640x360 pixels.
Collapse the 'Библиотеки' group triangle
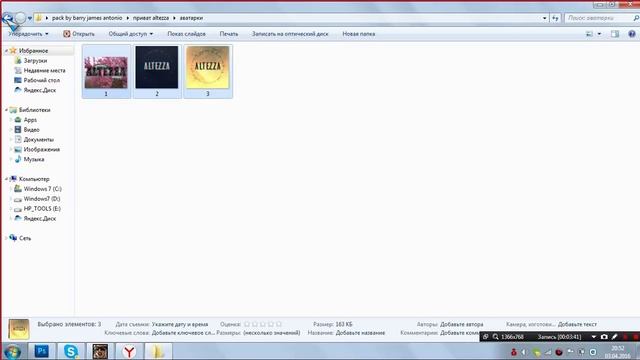[6, 110]
